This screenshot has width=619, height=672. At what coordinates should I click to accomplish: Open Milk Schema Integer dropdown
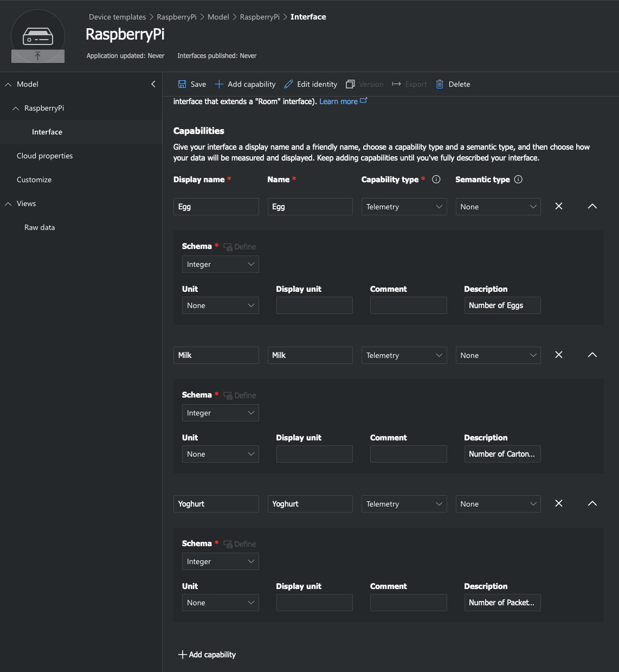221,413
